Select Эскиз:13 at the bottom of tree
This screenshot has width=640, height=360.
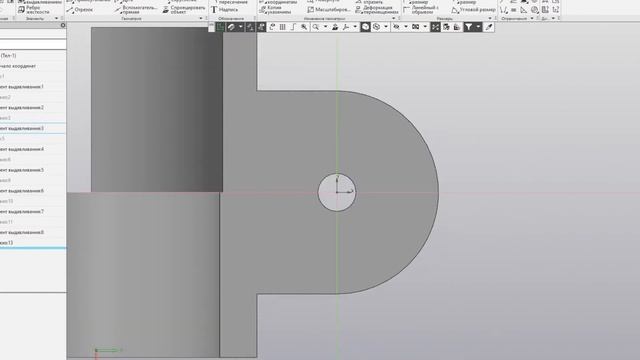coord(7,243)
